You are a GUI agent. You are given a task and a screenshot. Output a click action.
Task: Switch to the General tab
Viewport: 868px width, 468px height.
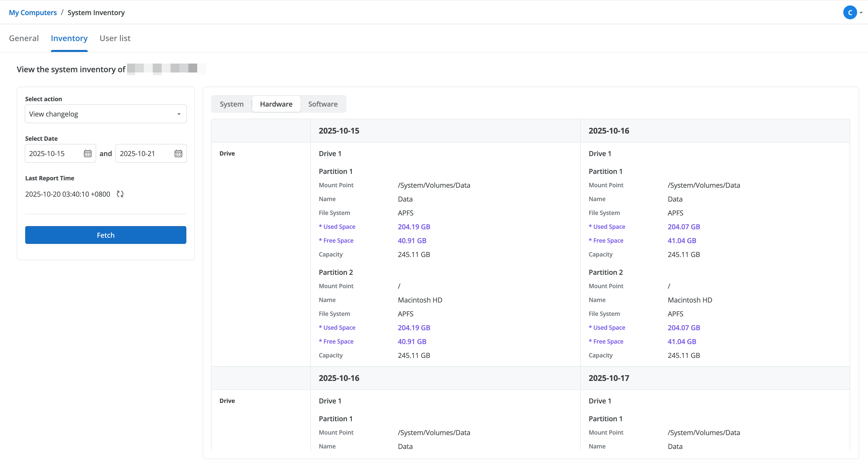point(24,38)
